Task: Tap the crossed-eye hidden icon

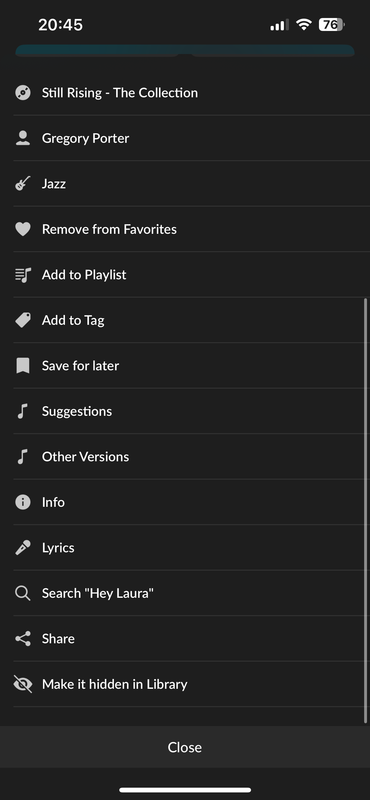Action: point(22,684)
